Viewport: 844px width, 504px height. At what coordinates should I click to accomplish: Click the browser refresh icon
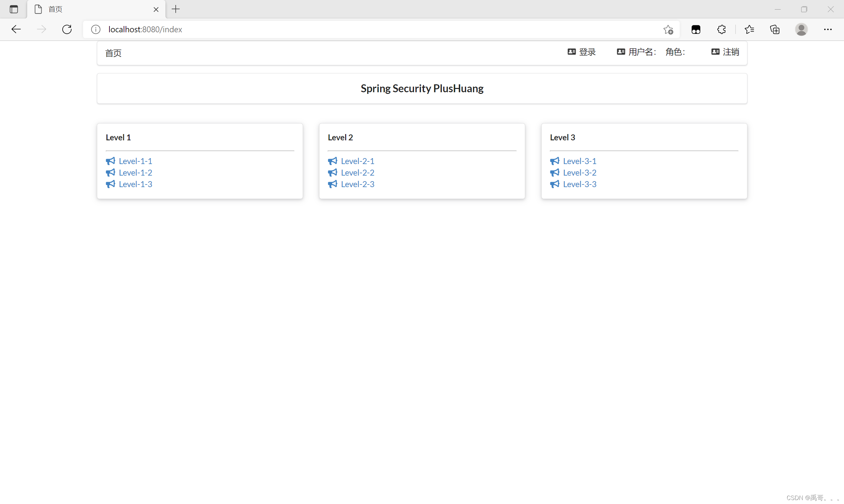pos(67,30)
